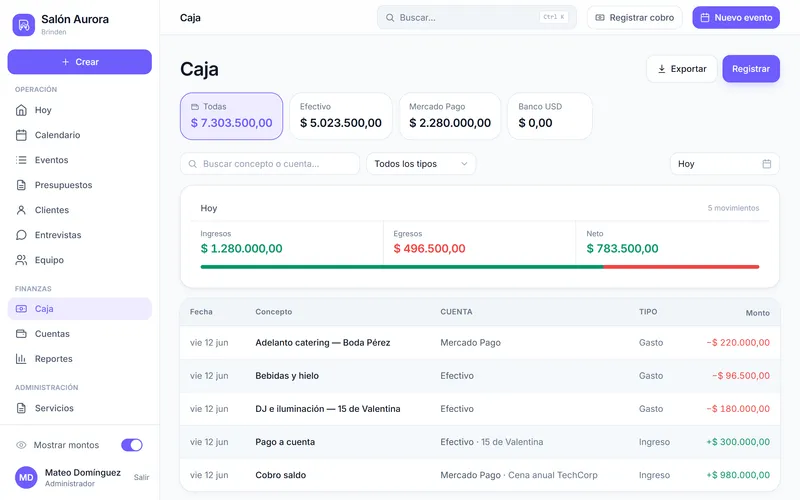This screenshot has width=800, height=500.
Task: Click the Mateo Domínguez user name
Action: [x=83, y=472]
